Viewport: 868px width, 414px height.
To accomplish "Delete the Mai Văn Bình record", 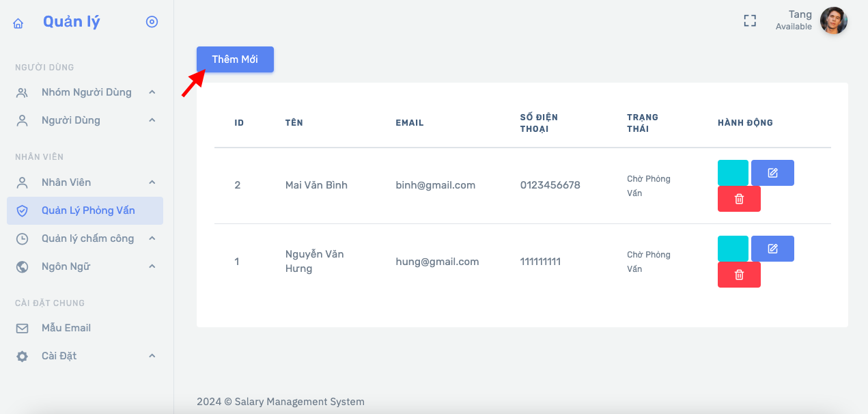I will [x=739, y=199].
